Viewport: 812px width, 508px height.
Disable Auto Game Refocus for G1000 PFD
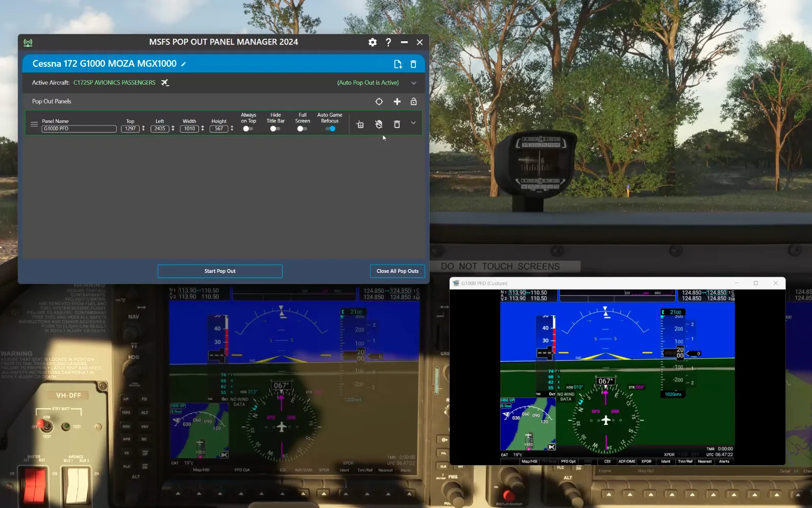331,129
